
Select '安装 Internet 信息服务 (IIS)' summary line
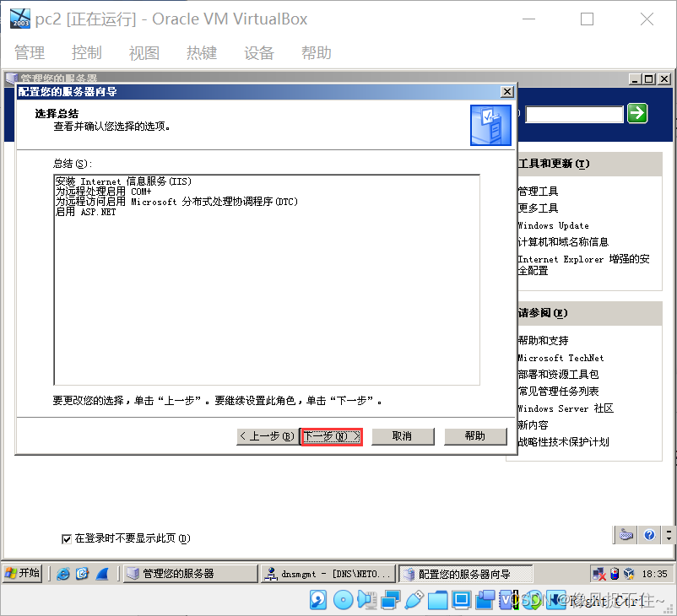tap(123, 181)
